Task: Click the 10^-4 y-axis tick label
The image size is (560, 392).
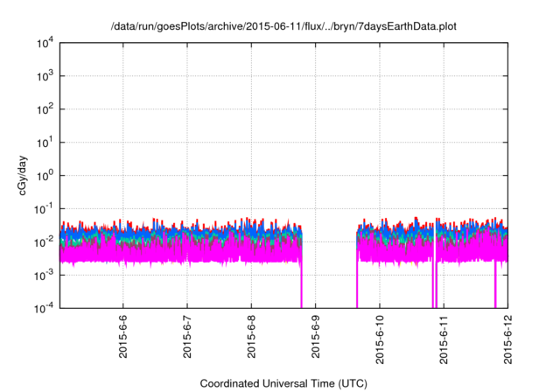Action: tap(44, 308)
